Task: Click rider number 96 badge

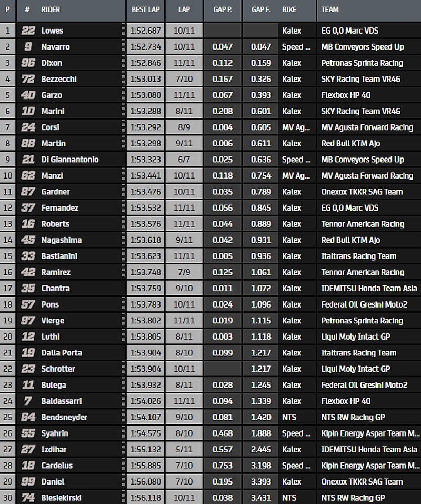Action: coord(28,63)
